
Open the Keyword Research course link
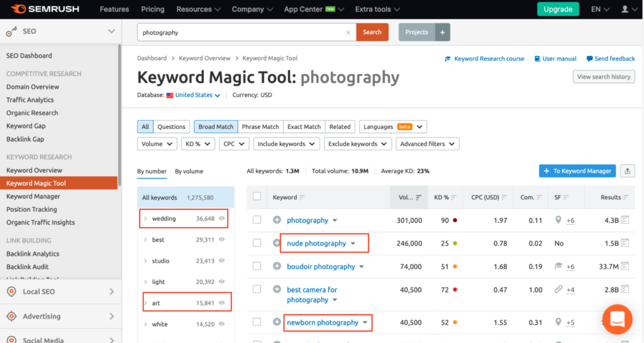pos(485,58)
